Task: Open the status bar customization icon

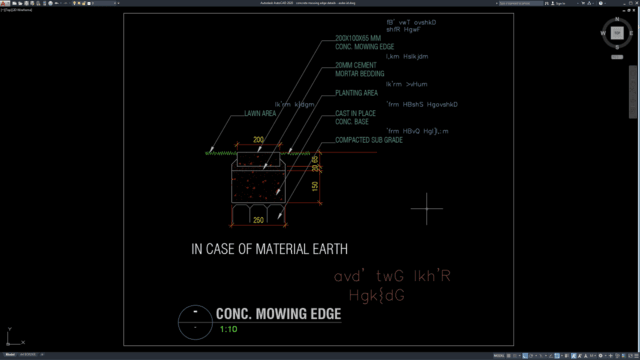Action: click(636, 356)
